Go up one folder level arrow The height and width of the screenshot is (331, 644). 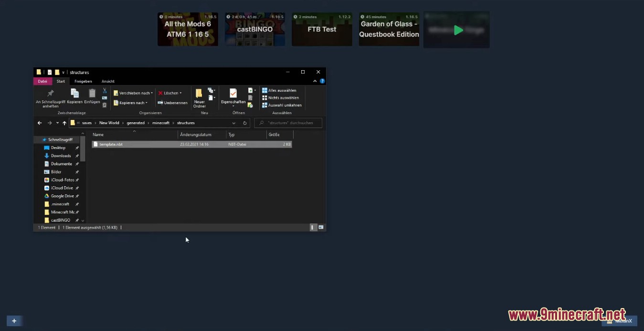(x=64, y=123)
